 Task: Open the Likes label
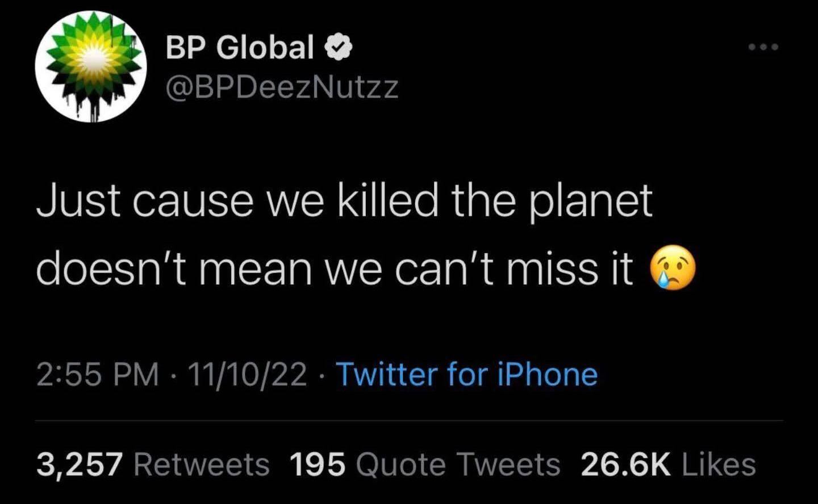click(x=719, y=465)
